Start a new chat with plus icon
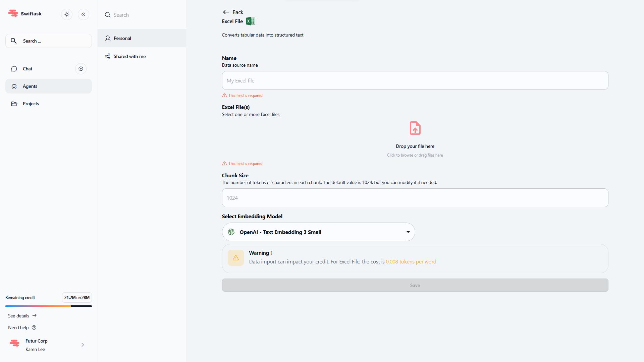Screen dimensions: 644x362 click(x=81, y=69)
